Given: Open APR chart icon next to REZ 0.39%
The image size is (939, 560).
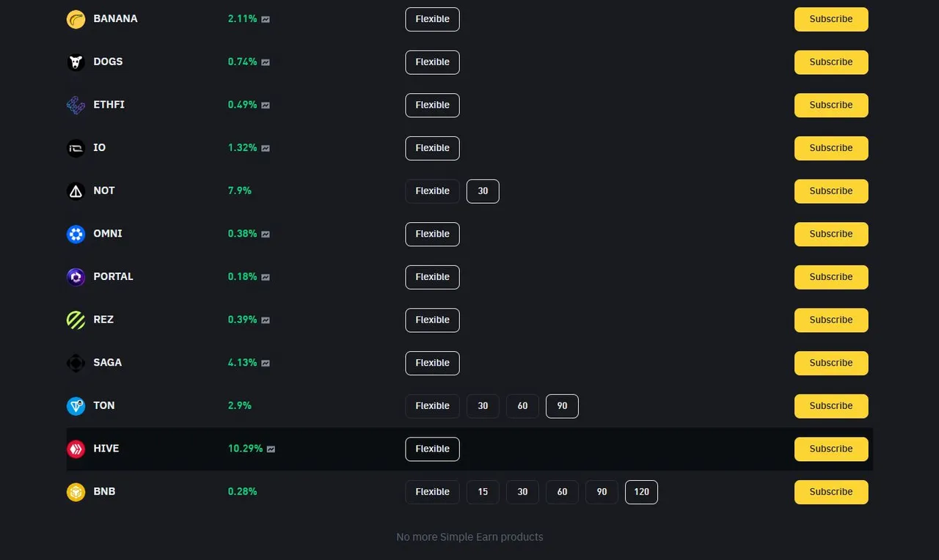Looking at the screenshot, I should tap(266, 320).
